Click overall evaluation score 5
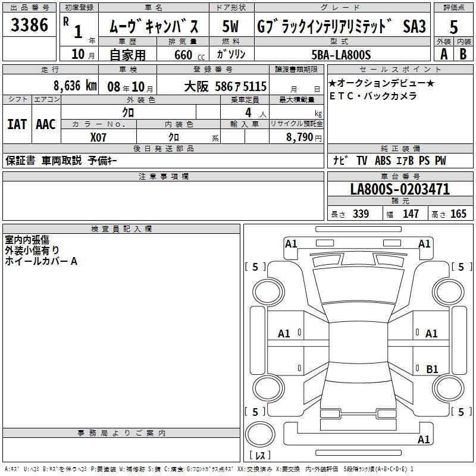This screenshot has width=476, height=476. point(453,27)
